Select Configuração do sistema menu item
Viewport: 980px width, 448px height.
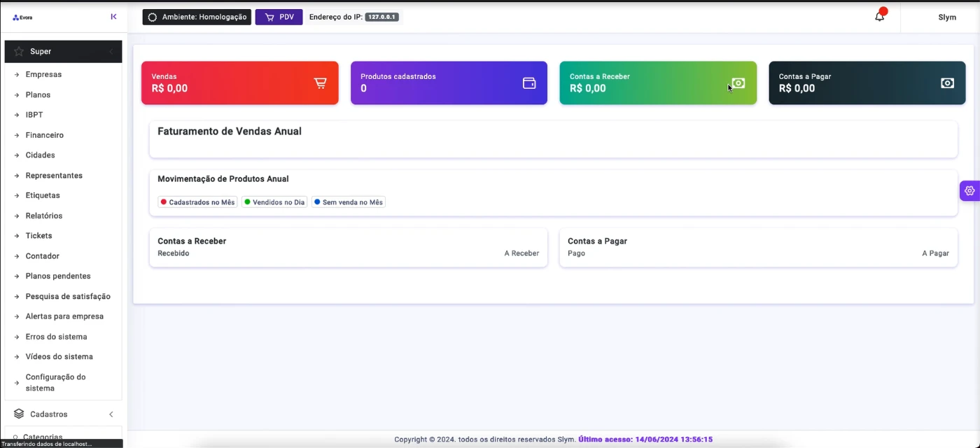point(55,382)
